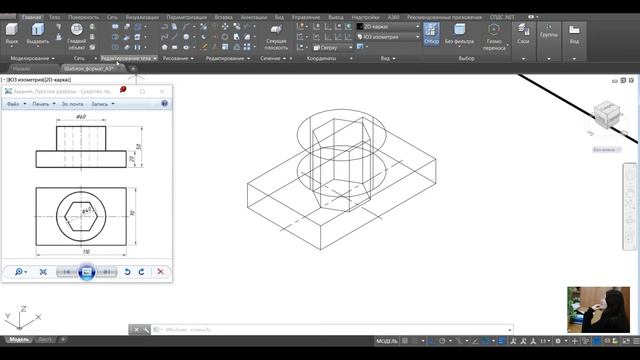The height and width of the screenshot is (360, 640).
Task: Select the Box (Ящик) solid tool
Action: coord(12,33)
